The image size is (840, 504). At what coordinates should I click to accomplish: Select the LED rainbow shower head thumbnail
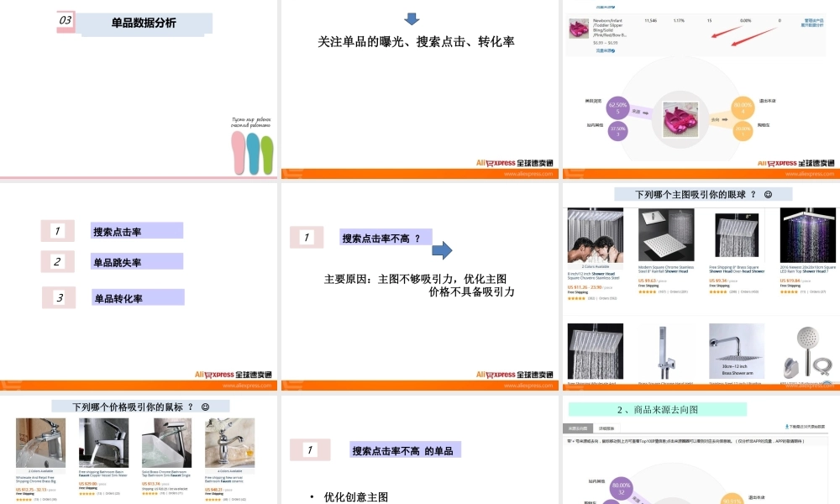tap(806, 235)
